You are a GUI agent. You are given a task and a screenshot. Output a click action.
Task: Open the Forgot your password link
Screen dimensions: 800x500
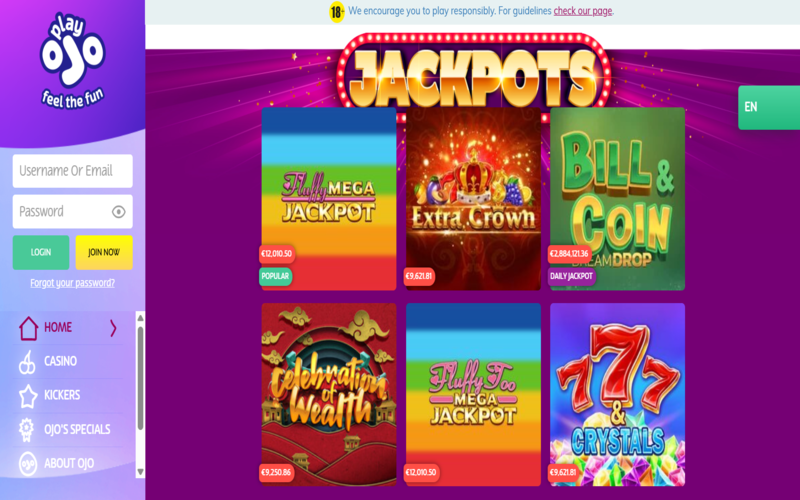pyautogui.click(x=72, y=283)
